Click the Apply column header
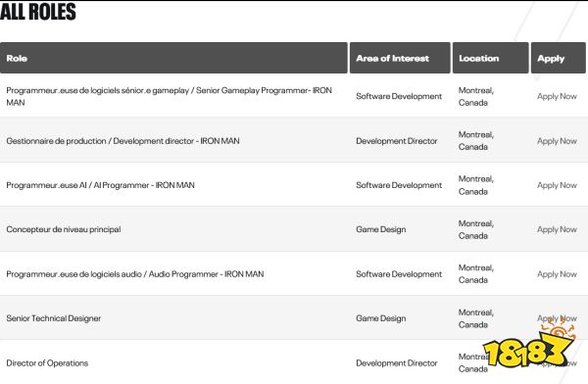 558,58
